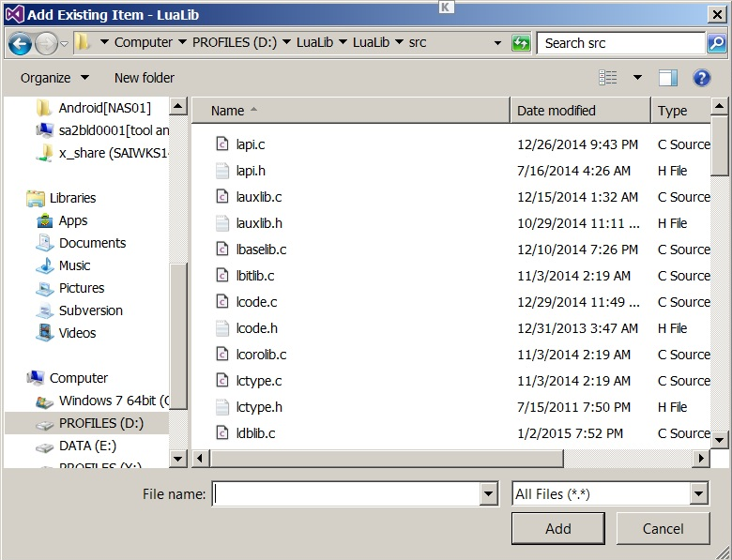Click the navigation pane scroll up arrow
732x560 pixels.
178,107
